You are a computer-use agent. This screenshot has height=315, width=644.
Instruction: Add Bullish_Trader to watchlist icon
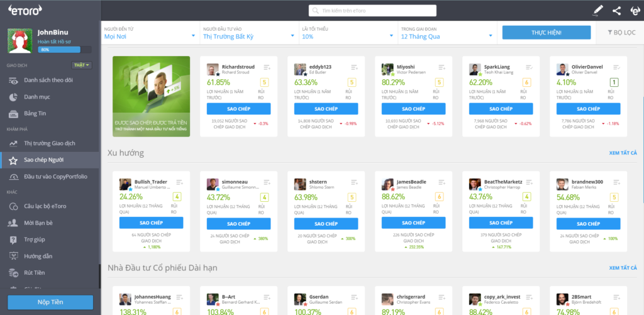[x=179, y=182]
